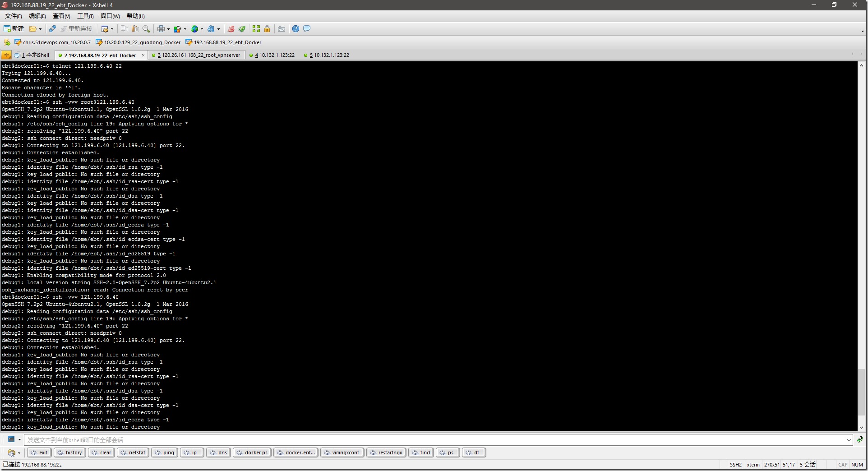Open the 编辑(E) menu
This screenshot has height=471, width=868.
(x=37, y=16)
